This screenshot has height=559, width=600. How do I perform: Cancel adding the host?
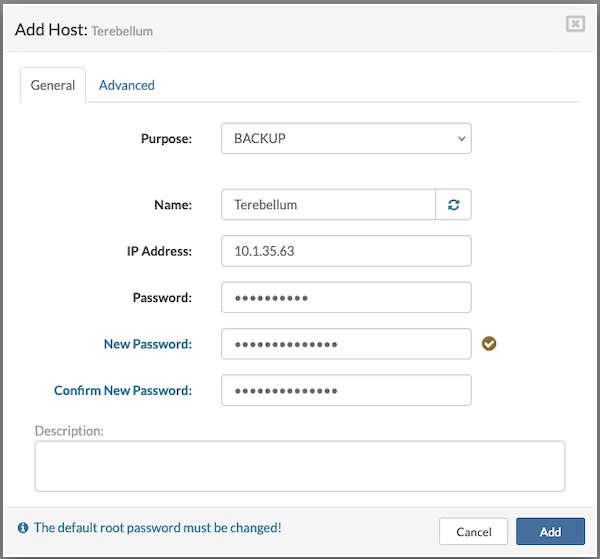coord(474,532)
